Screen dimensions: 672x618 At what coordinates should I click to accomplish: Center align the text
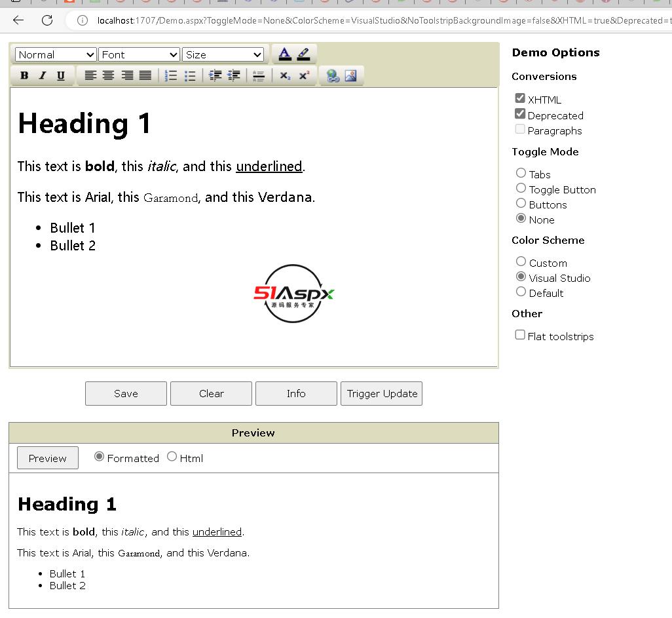109,75
